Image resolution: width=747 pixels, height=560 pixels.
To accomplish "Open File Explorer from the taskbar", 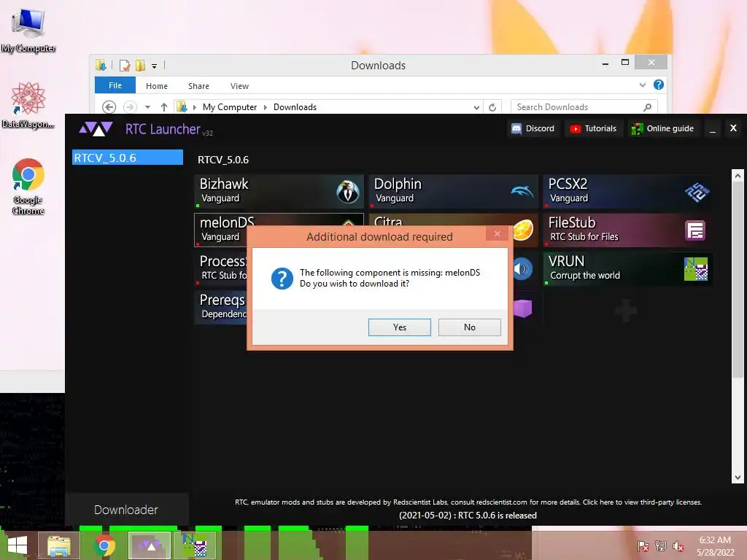I will click(x=59, y=545).
